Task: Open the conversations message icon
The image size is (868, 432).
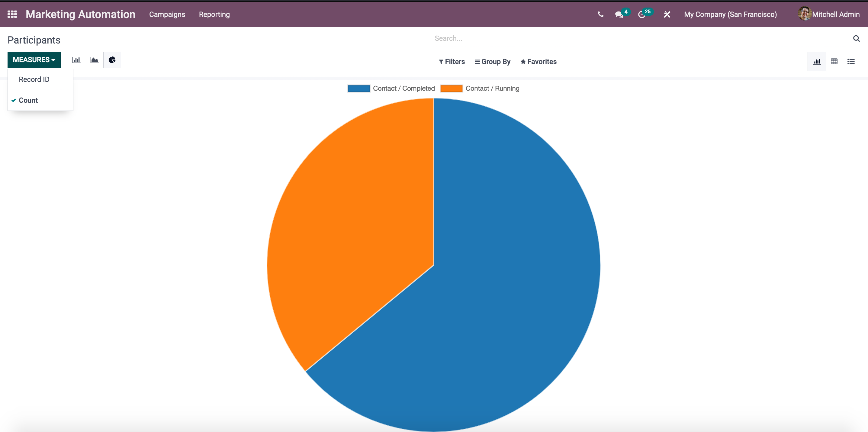Action: pyautogui.click(x=619, y=15)
